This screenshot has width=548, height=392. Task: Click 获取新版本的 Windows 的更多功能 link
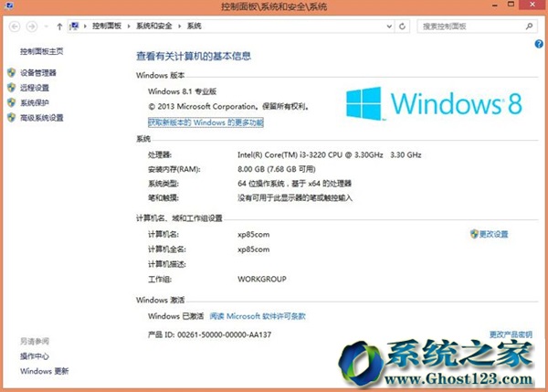tap(205, 122)
